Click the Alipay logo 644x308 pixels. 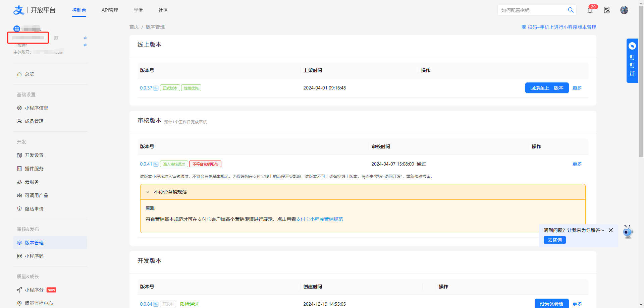[19, 10]
